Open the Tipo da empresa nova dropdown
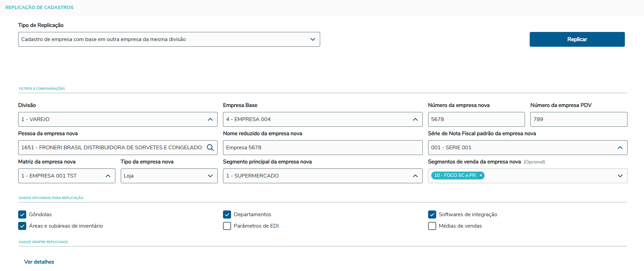This screenshot has height=271, width=644. [x=169, y=176]
